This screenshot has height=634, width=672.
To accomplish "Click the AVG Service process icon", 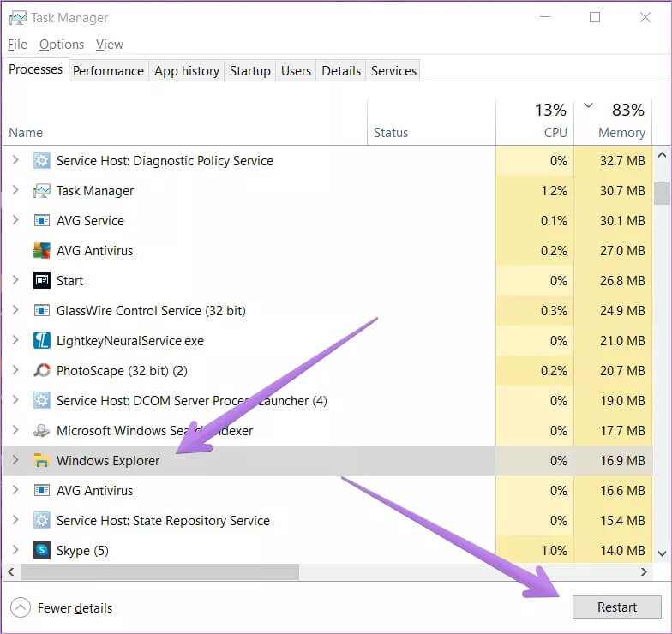I will pos(41,221).
